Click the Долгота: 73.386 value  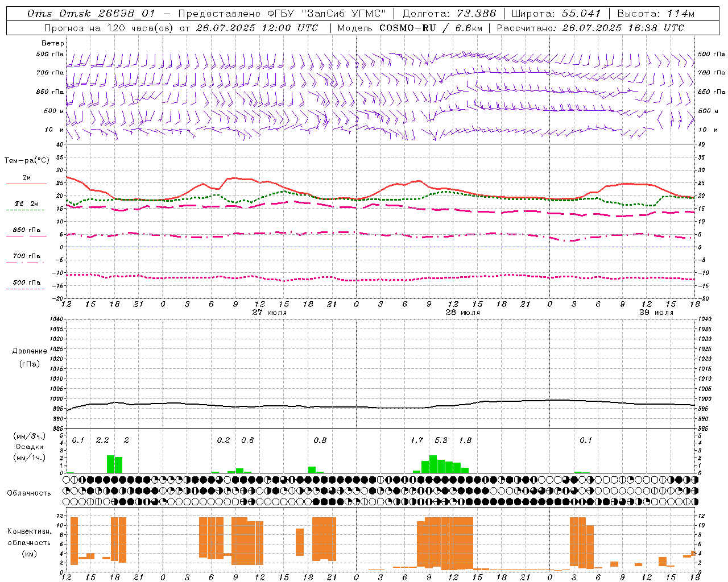[449, 14]
